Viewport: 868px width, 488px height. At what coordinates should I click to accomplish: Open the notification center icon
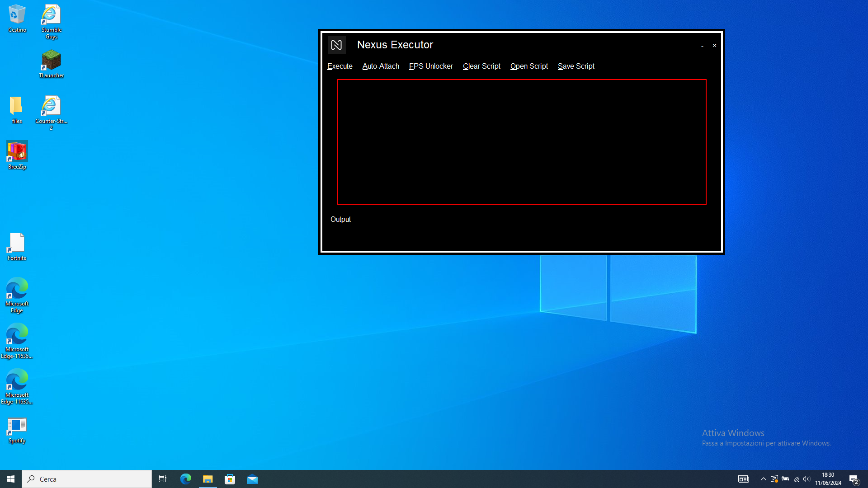(x=854, y=479)
